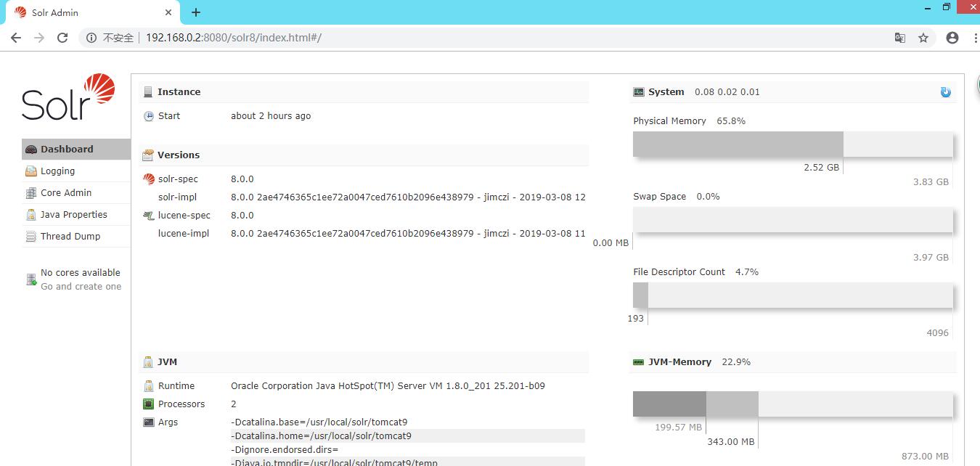Click the 'about 2 hours ago' text
The height and width of the screenshot is (466, 980).
click(x=271, y=115)
